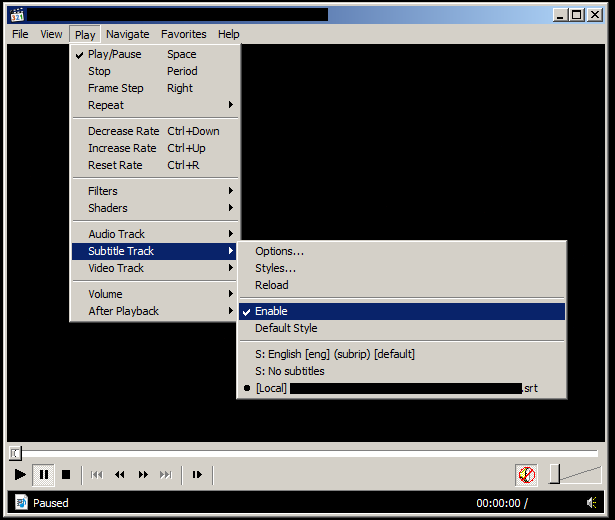Expand the Volume submenu
The height and width of the screenshot is (520, 615).
pyautogui.click(x=155, y=294)
